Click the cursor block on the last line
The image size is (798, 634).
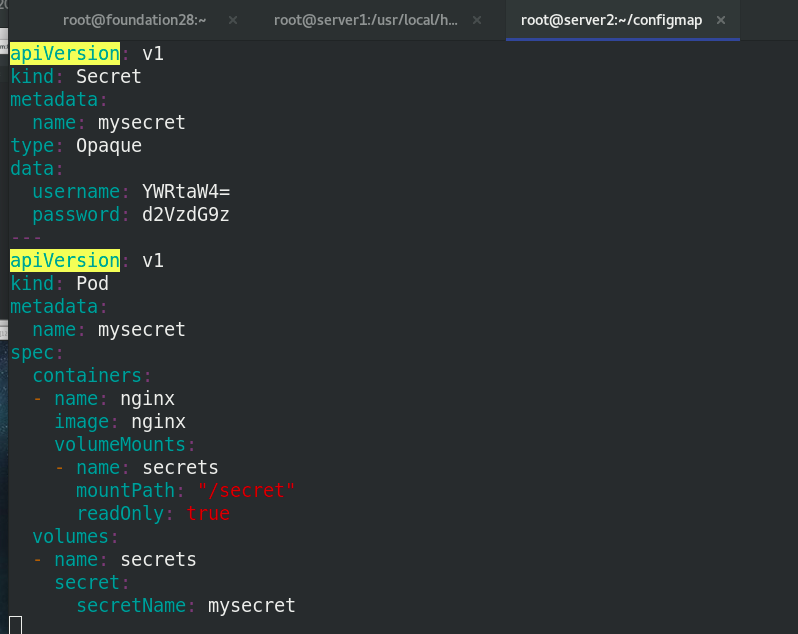[x=16, y=625]
